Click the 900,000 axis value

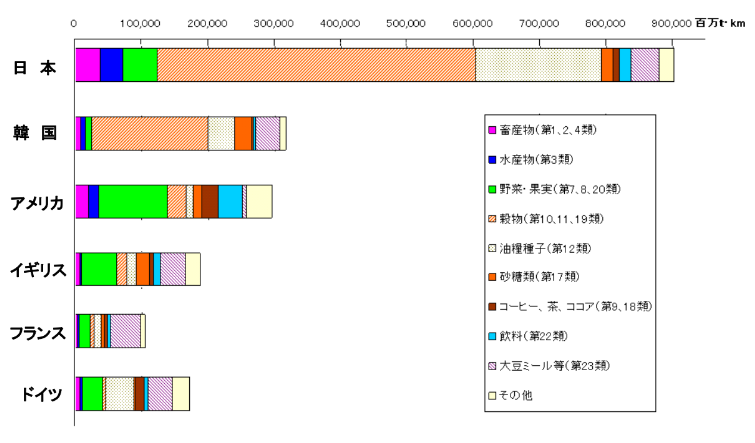(672, 23)
